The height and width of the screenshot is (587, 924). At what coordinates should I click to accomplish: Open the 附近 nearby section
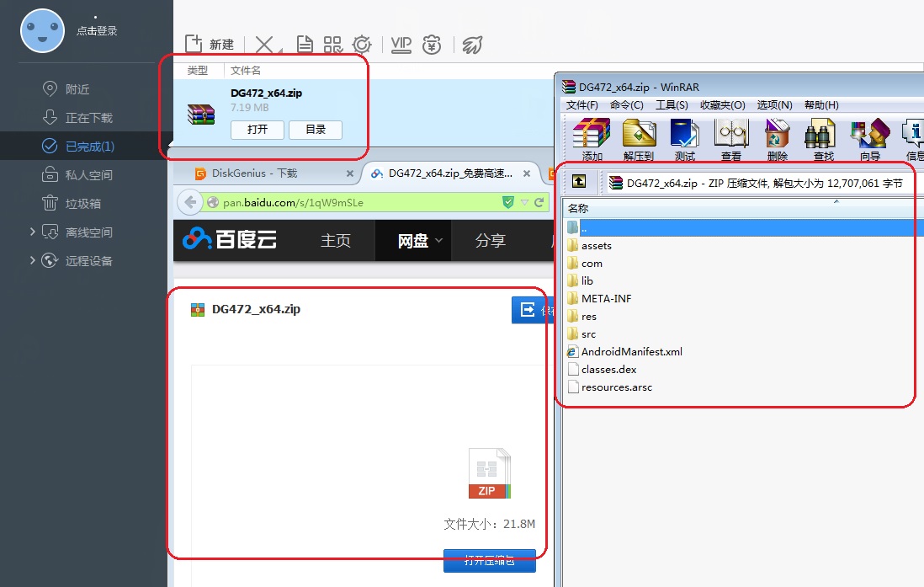click(x=77, y=89)
